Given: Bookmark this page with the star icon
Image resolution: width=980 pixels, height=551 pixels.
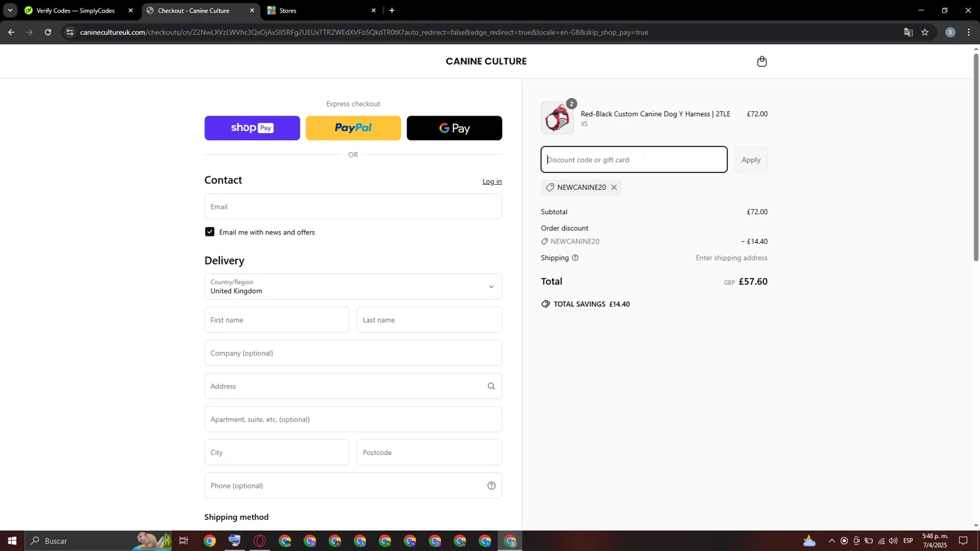Looking at the screenshot, I should tap(925, 32).
